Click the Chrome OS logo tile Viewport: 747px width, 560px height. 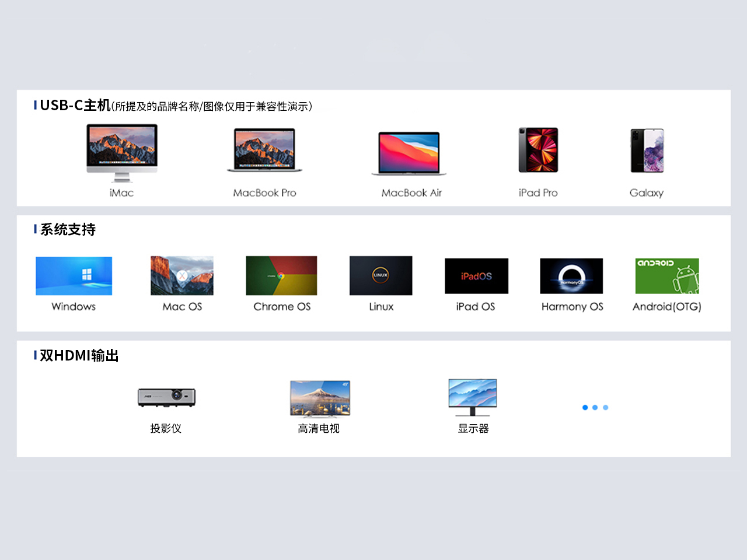pyautogui.click(x=281, y=276)
